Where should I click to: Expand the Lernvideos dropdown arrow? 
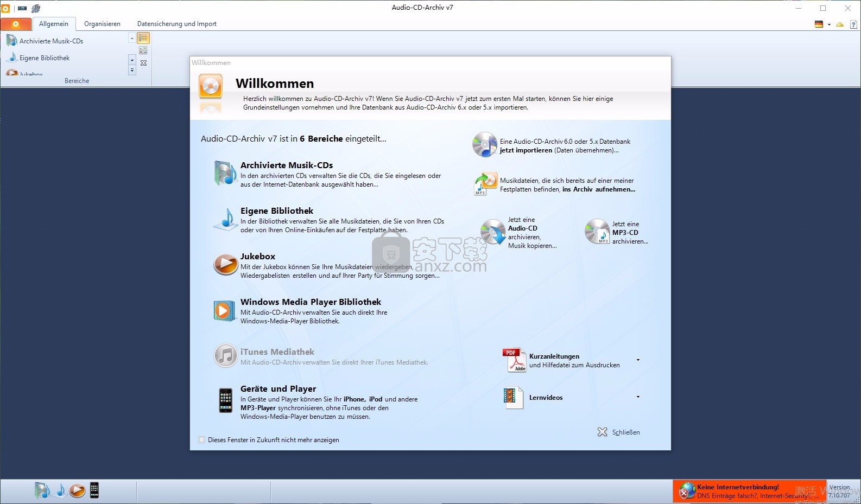pyautogui.click(x=638, y=397)
